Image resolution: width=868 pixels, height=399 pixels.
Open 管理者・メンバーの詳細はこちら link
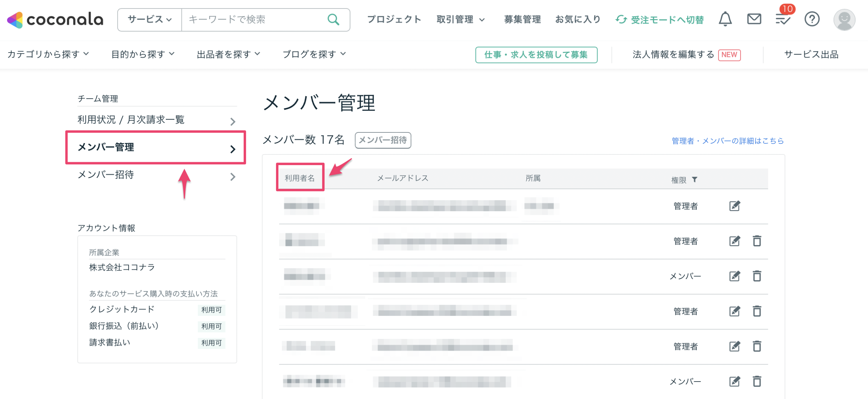click(727, 141)
